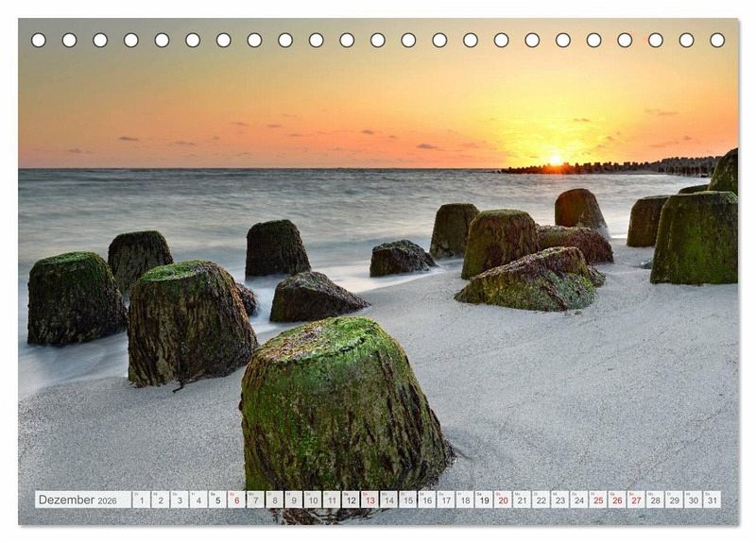Select day 31 in the calendar strip
Image resolution: width=756 pixels, height=543 pixels.
point(713,500)
